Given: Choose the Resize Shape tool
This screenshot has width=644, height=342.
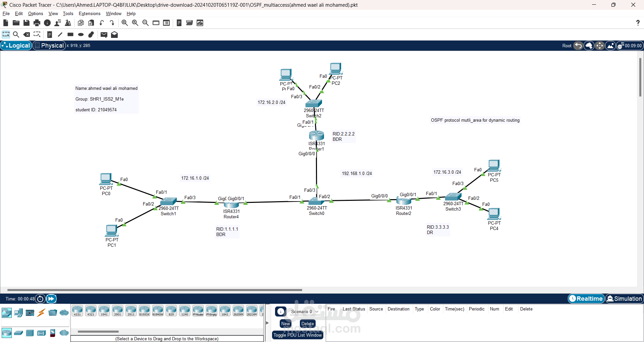Looking at the screenshot, I should pyautogui.click(x=37, y=35).
